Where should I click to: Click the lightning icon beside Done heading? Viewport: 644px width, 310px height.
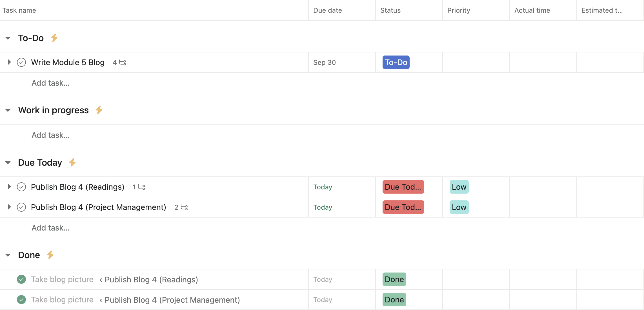click(x=50, y=255)
